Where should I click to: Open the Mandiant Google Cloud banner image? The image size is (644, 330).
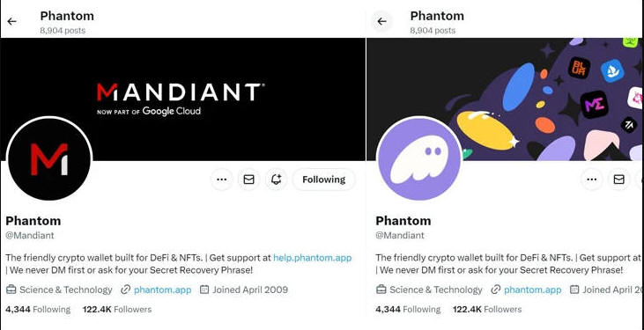click(x=182, y=99)
